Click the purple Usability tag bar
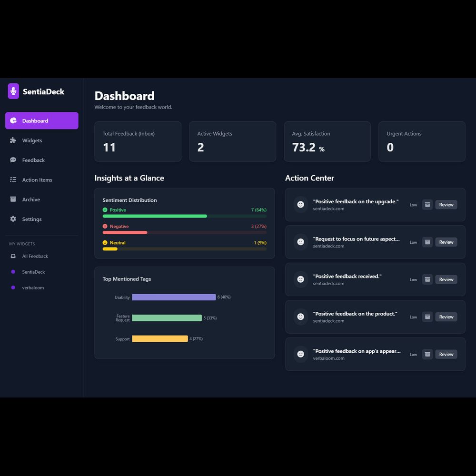Screen dimensions: 476x476 (174, 297)
